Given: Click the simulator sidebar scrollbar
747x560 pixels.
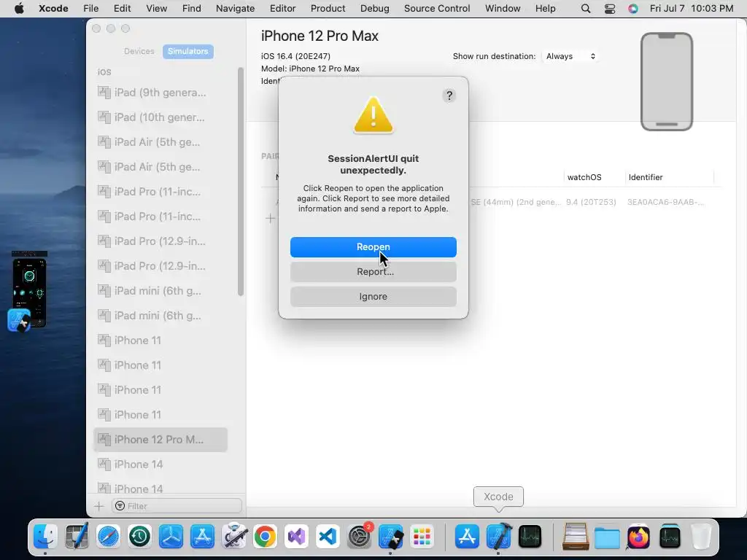Looking at the screenshot, I should coord(241,181).
